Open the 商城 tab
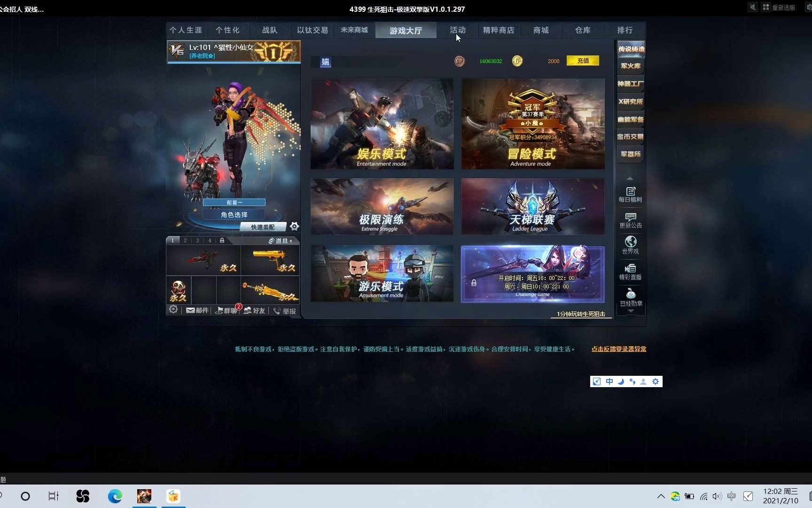The height and width of the screenshot is (508, 812). point(541,30)
